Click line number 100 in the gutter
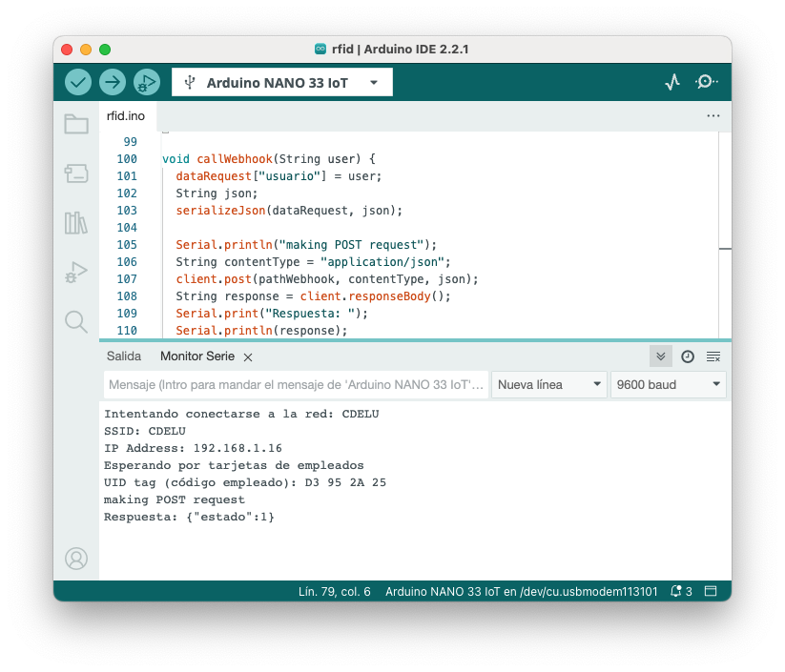This screenshot has height=672, width=785. [x=127, y=159]
